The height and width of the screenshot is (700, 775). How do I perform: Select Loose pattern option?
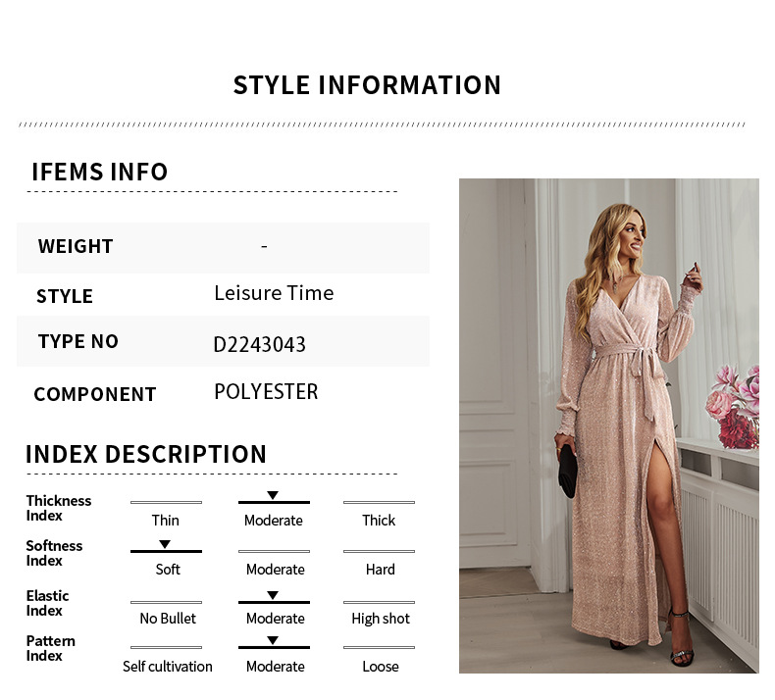(x=380, y=667)
